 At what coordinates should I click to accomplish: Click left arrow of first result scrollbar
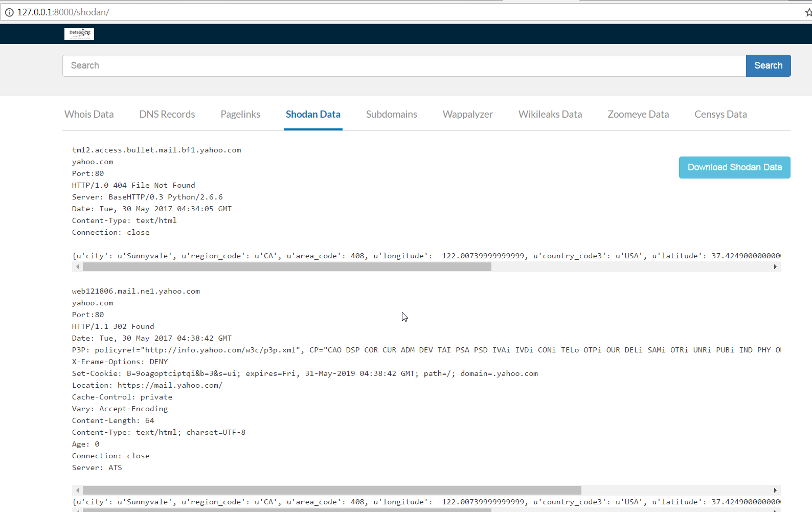pyautogui.click(x=78, y=267)
